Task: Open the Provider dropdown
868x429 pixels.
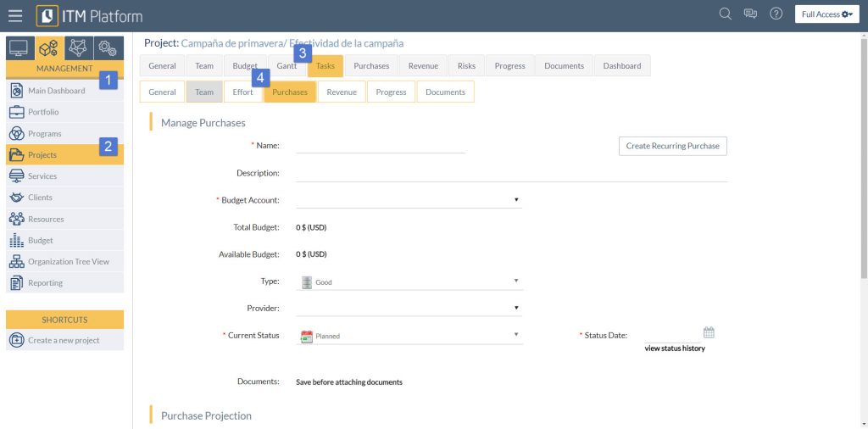Action: 409,309
